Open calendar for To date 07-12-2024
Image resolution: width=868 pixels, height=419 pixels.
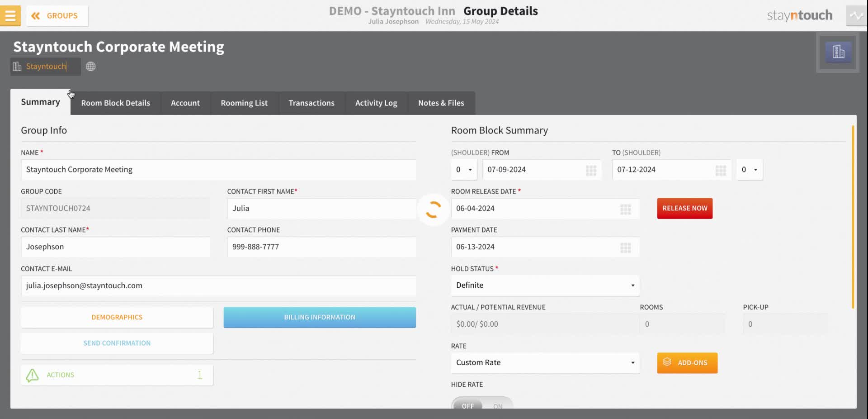coord(721,171)
